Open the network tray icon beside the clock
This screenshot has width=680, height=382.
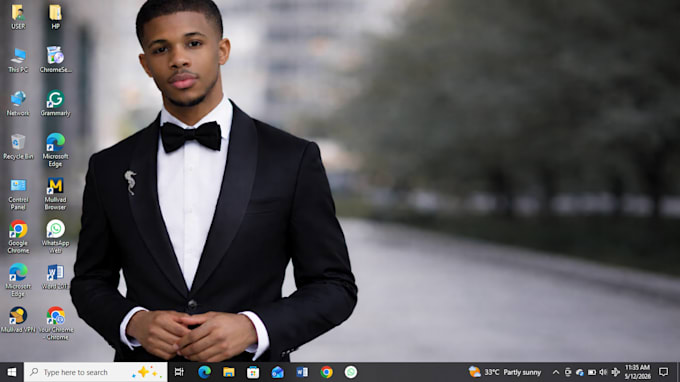tap(615, 372)
